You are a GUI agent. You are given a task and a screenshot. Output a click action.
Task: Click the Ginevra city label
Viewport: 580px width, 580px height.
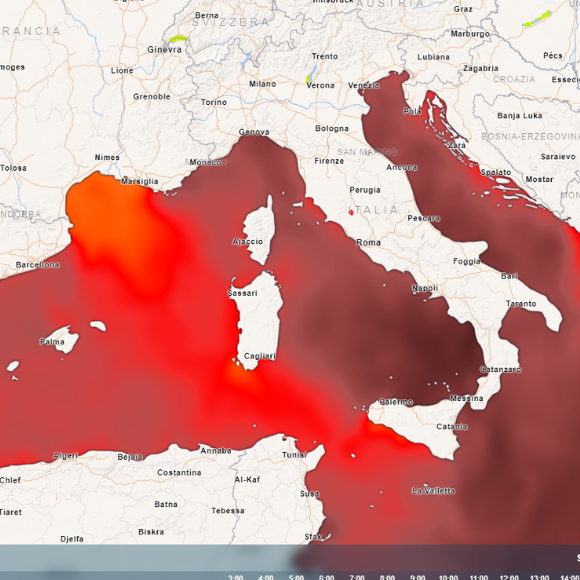[x=164, y=50]
